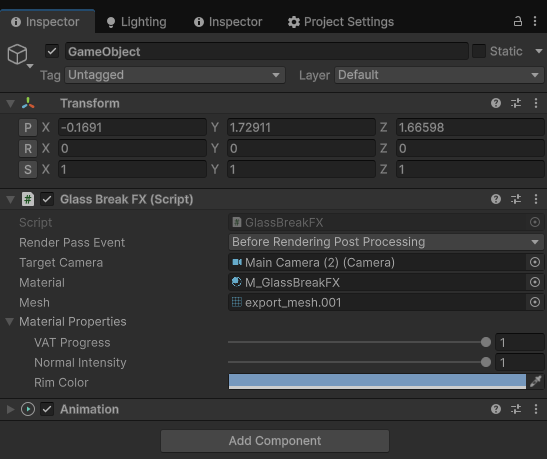Collapse the Transform component foldout
547x459 pixels.
pos(10,103)
